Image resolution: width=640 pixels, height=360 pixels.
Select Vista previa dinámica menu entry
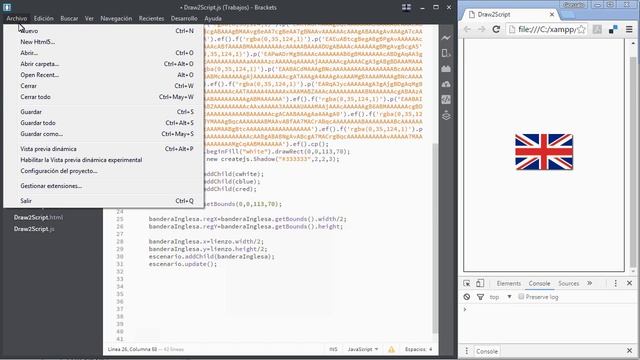point(104,149)
